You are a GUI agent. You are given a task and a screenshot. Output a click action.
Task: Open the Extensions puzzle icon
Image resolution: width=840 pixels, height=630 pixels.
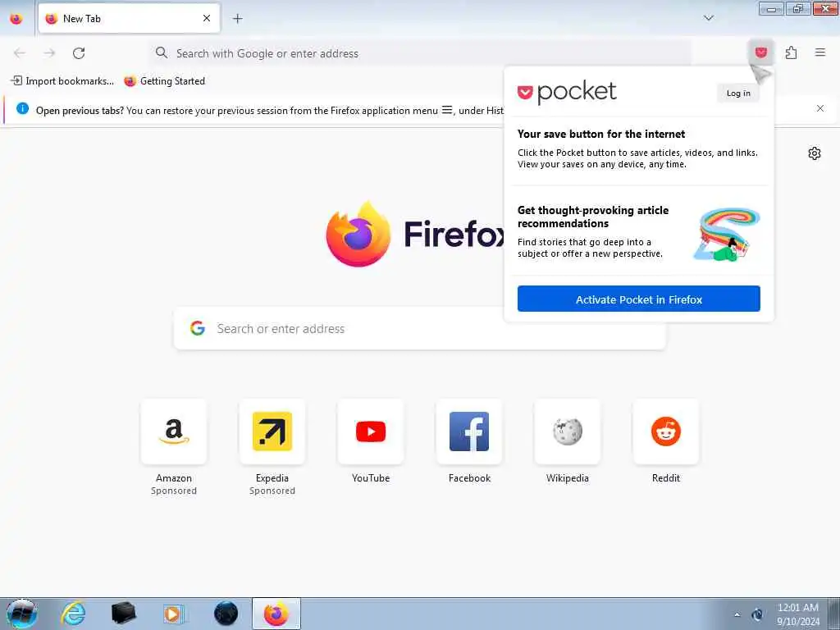pyautogui.click(x=791, y=52)
